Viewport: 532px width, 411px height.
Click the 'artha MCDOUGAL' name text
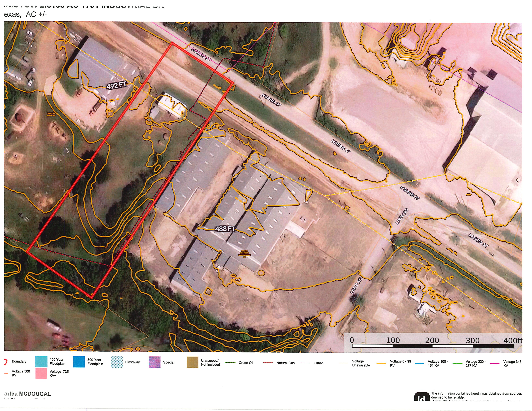coord(28,394)
